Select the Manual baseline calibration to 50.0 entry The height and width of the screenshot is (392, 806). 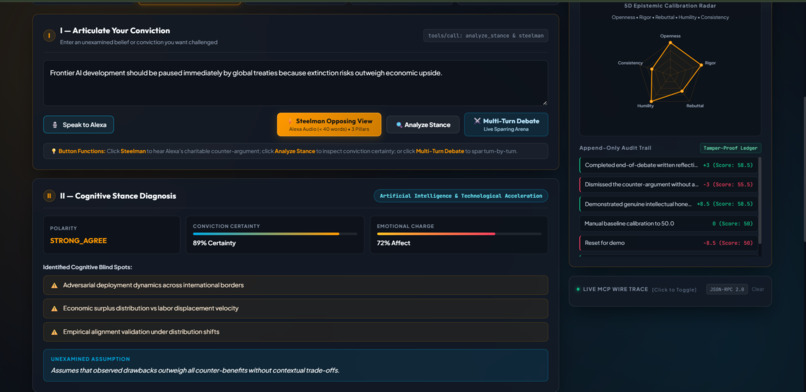(x=668, y=223)
